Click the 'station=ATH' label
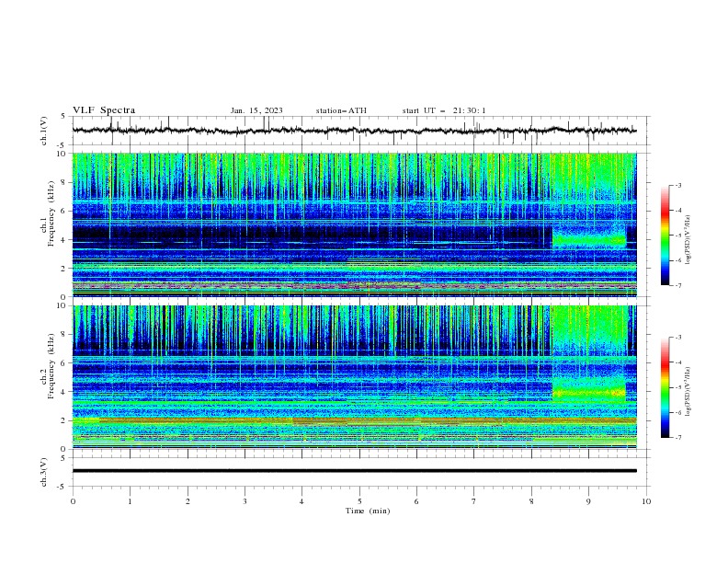 point(341,110)
